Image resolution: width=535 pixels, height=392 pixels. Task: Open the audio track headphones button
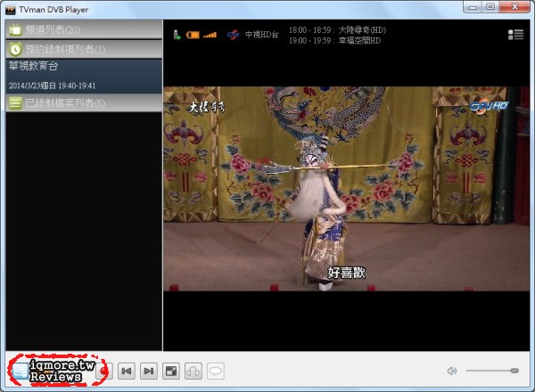(x=193, y=371)
